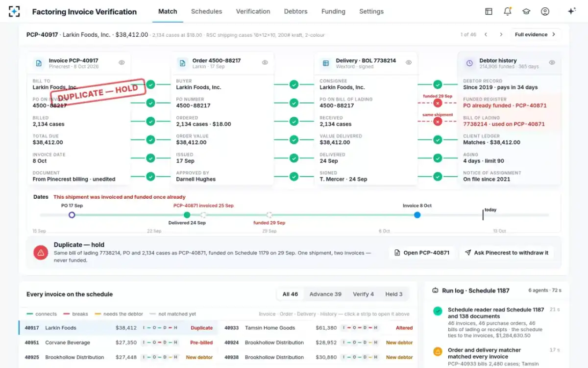Screen dimensions: 588x368
Task: Click green check between Bill To and Buyer
Action: pyautogui.click(x=150, y=84)
